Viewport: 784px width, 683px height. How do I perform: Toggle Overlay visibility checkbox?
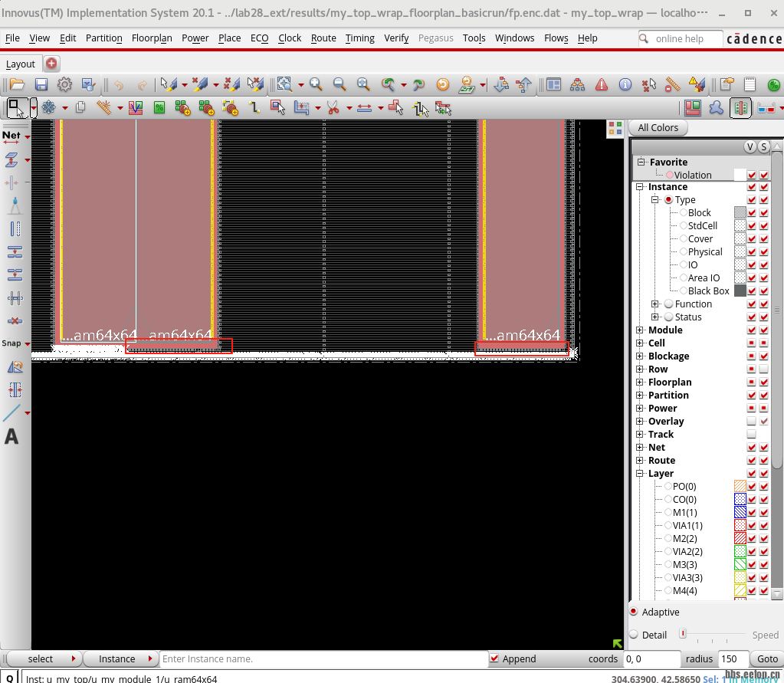point(752,421)
